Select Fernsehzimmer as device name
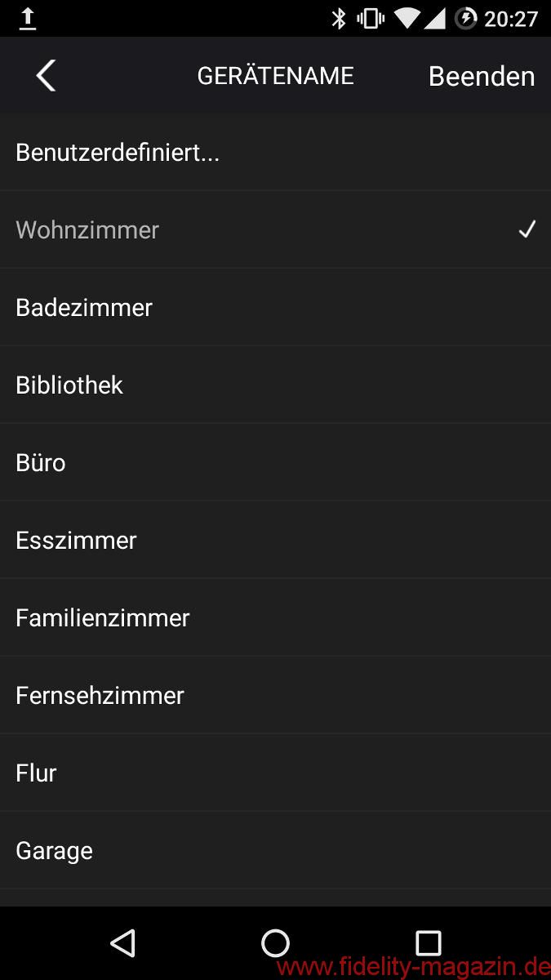 (100, 695)
